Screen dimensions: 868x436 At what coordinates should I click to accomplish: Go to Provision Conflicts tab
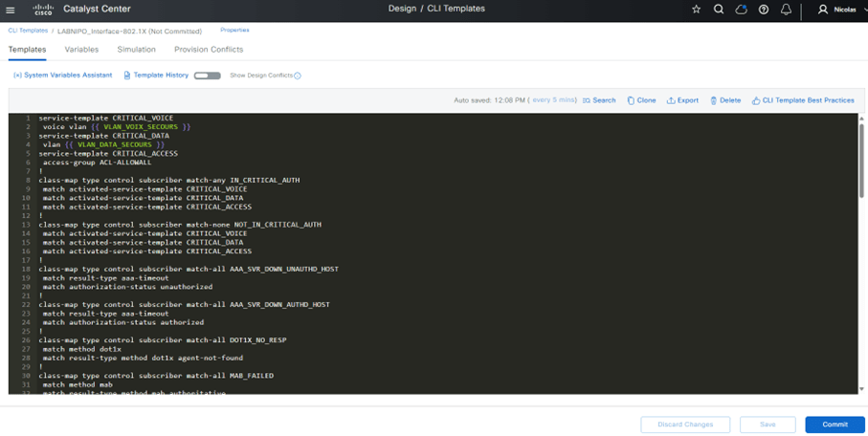[209, 50]
